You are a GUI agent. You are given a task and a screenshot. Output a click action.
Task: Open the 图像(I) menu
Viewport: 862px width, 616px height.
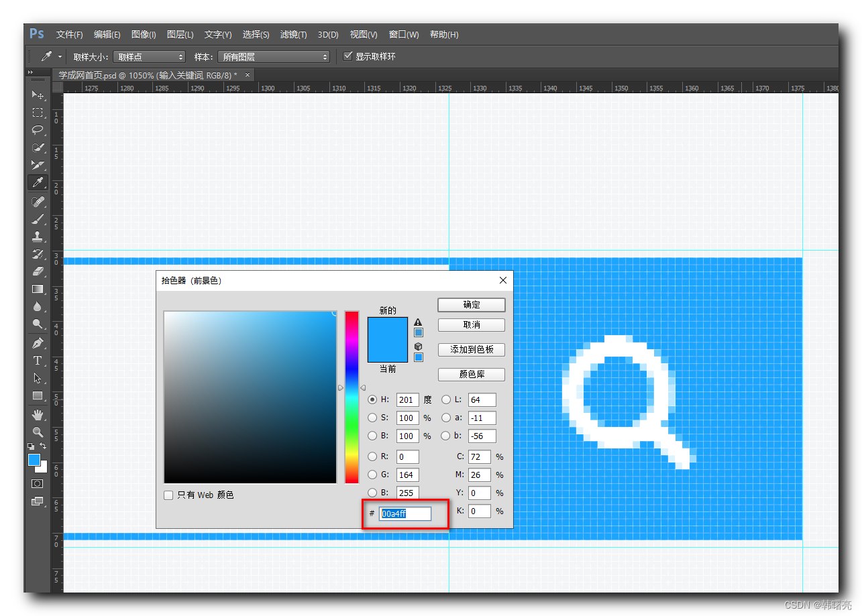144,35
